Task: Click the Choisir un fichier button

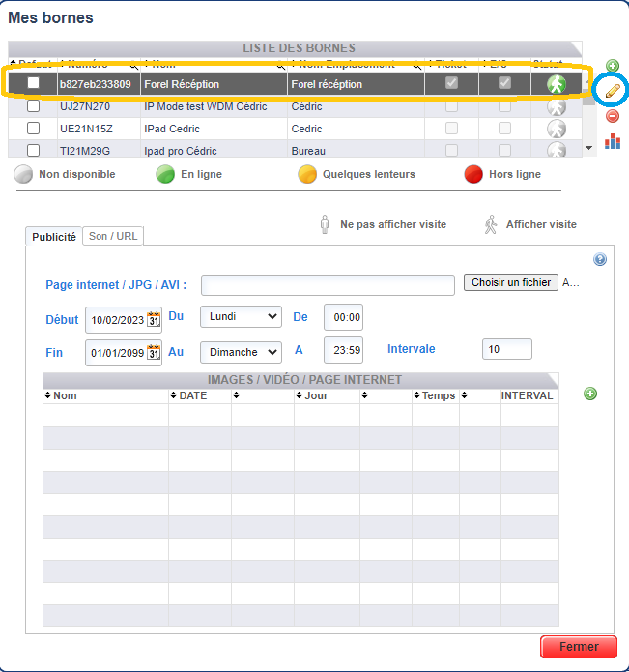Action: click(510, 282)
